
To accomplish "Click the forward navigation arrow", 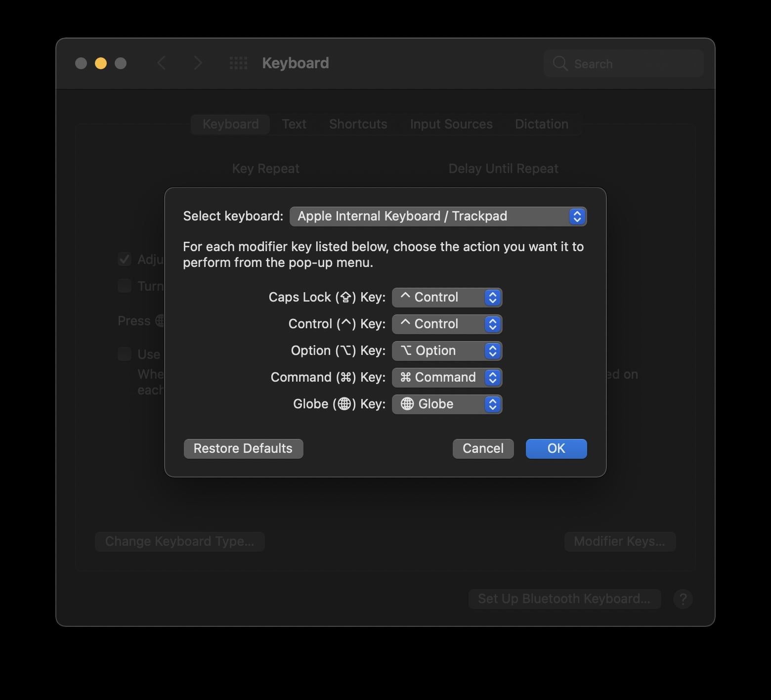I will pyautogui.click(x=197, y=63).
